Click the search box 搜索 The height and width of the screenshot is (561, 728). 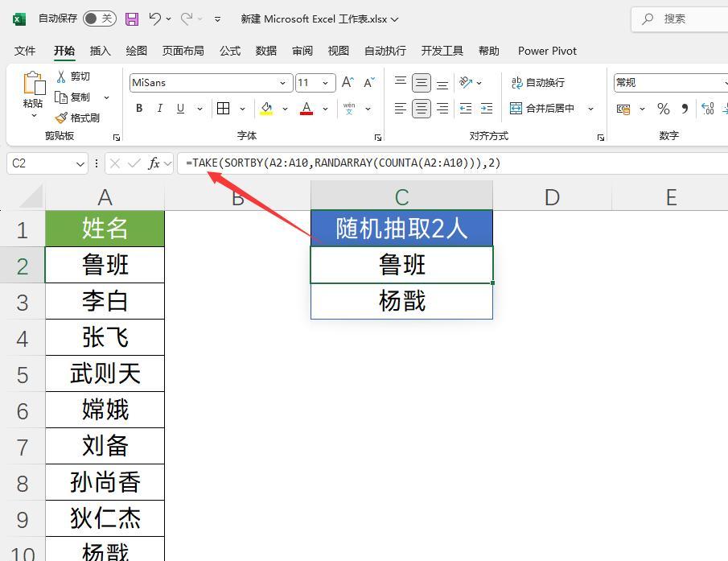[x=681, y=19]
